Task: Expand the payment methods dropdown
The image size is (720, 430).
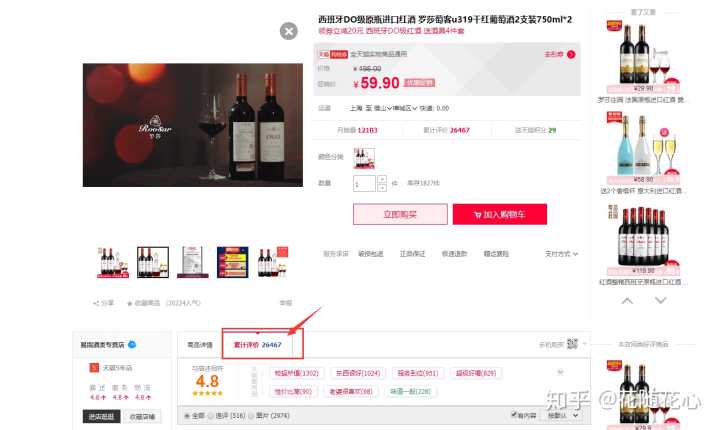Action: click(x=561, y=254)
